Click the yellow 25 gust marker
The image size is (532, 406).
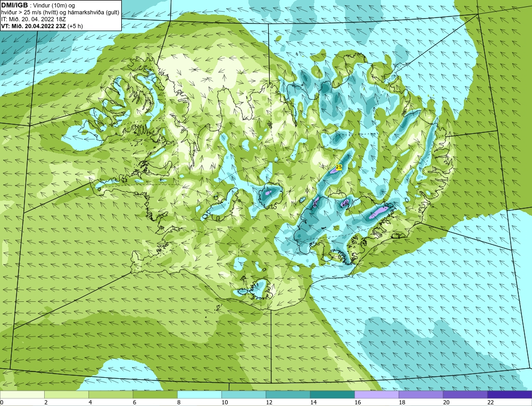pyautogui.click(x=338, y=167)
